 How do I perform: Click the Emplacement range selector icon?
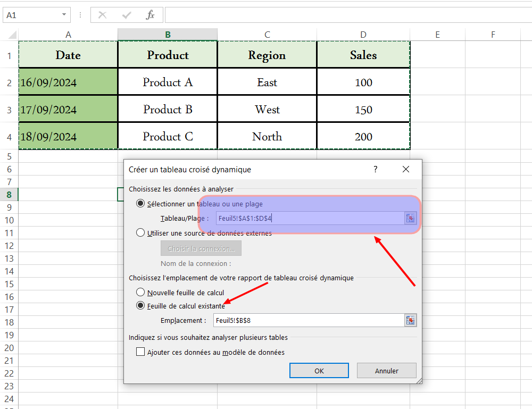click(410, 321)
